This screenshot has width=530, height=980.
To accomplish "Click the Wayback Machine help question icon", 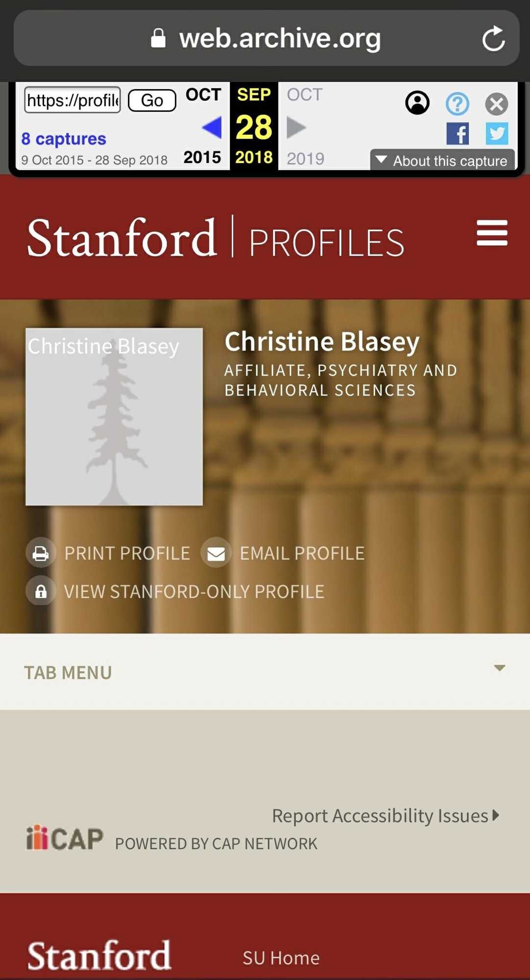I will tap(457, 104).
